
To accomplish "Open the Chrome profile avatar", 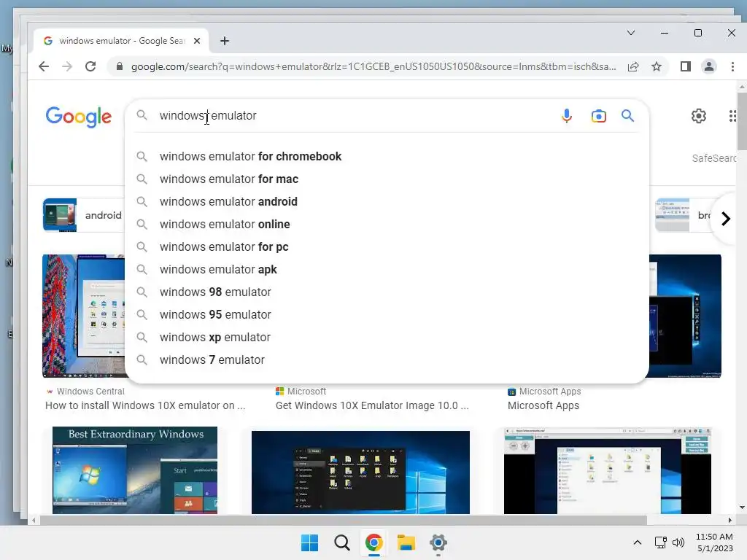I will pos(709,66).
